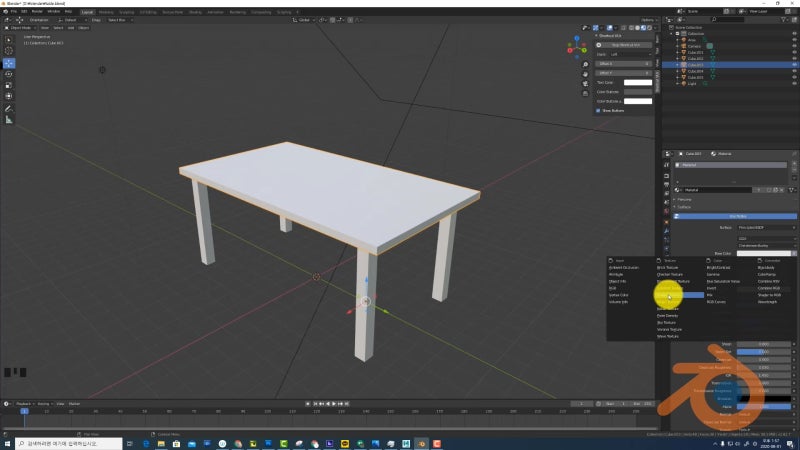Image resolution: width=800 pixels, height=450 pixels.
Task: Select the Scale tool in left toolbar
Action: click(x=9, y=85)
